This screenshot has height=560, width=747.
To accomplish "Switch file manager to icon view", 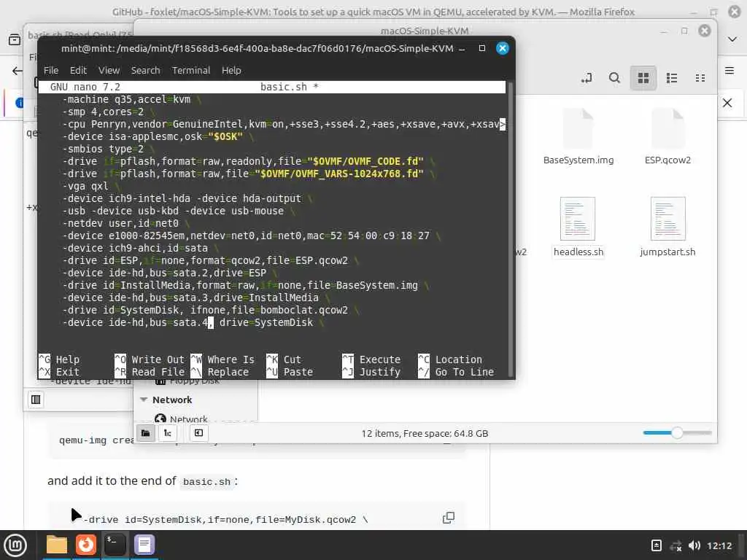I will tap(643, 77).
